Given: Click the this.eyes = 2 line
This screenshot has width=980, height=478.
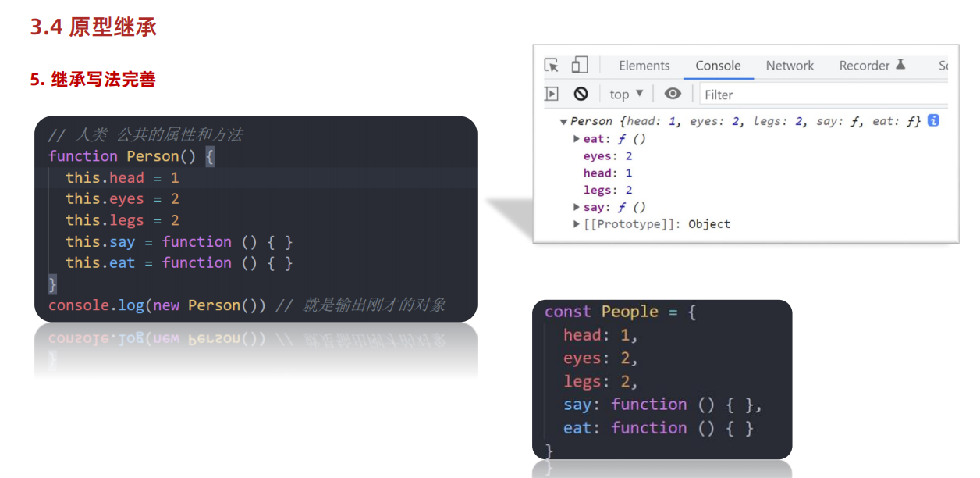Looking at the screenshot, I should point(123,198).
